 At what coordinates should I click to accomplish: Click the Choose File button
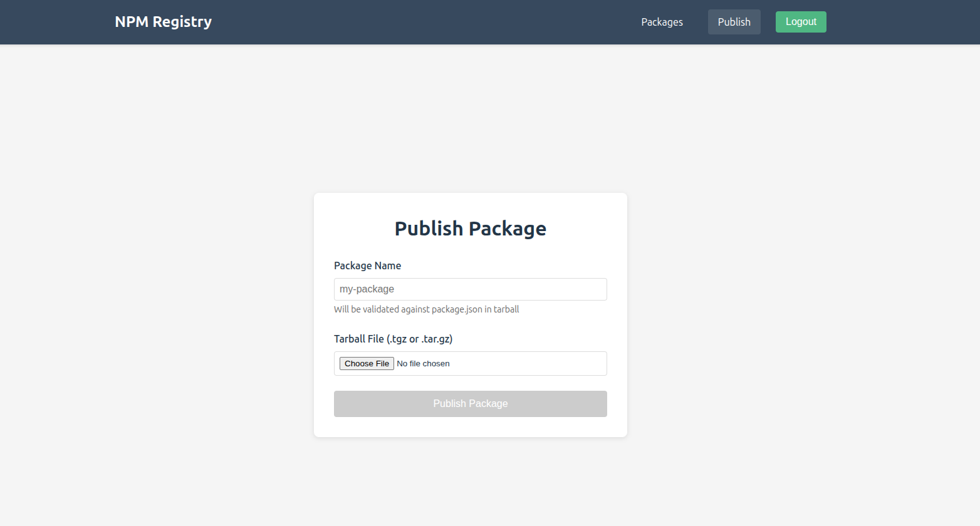pos(367,364)
